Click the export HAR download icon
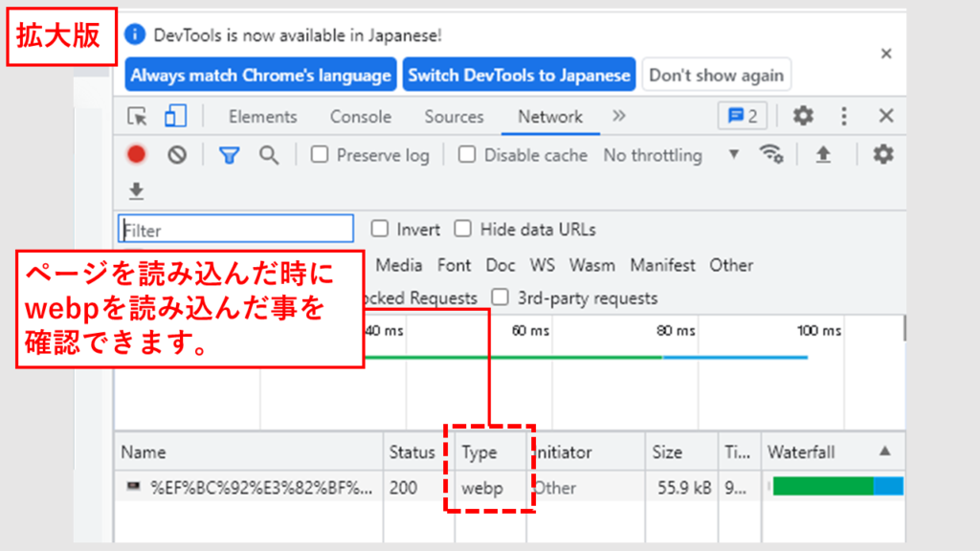The height and width of the screenshot is (551, 980). point(137,192)
